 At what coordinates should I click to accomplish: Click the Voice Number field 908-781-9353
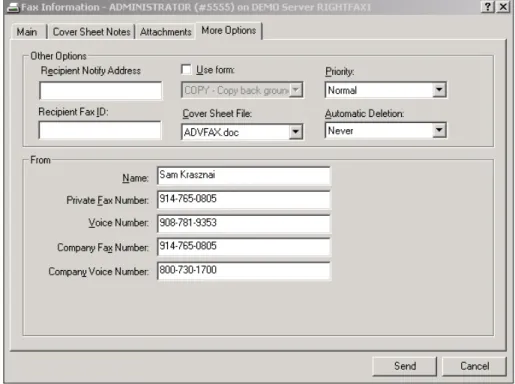click(244, 223)
